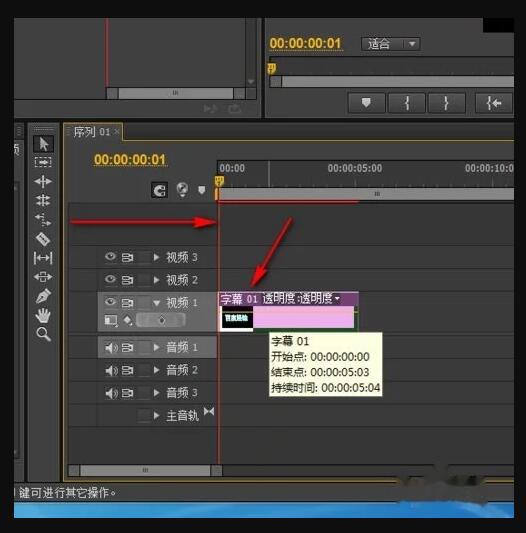Click the 视频 1 track name
This screenshot has height=533, width=526.
click(x=182, y=303)
